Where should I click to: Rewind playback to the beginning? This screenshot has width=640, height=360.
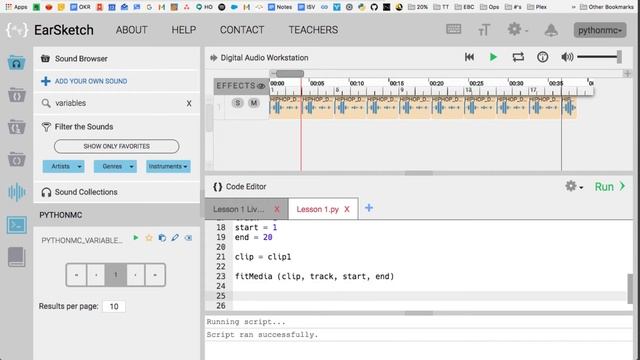point(469,57)
